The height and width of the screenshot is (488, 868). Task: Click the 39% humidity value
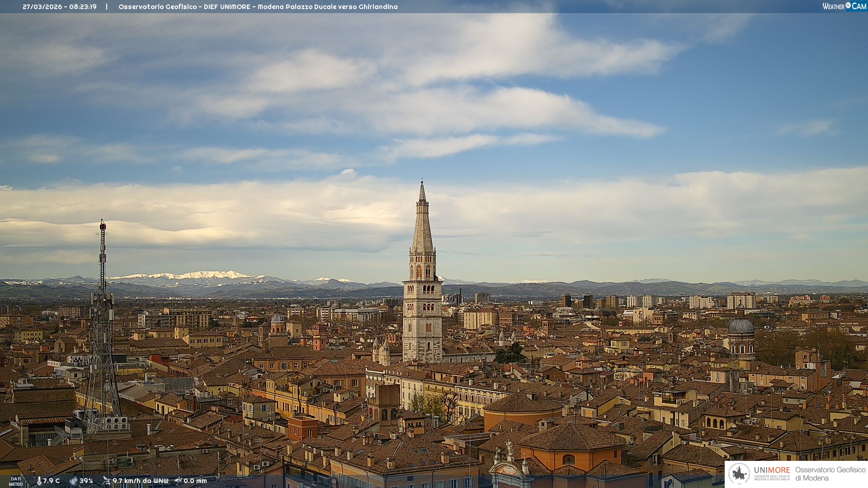tap(86, 481)
